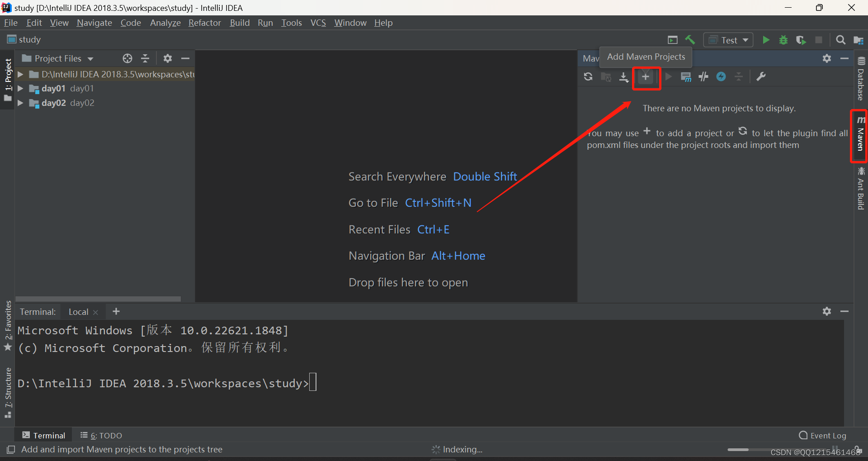Click Execute Maven Goal icon

pyautogui.click(x=686, y=77)
